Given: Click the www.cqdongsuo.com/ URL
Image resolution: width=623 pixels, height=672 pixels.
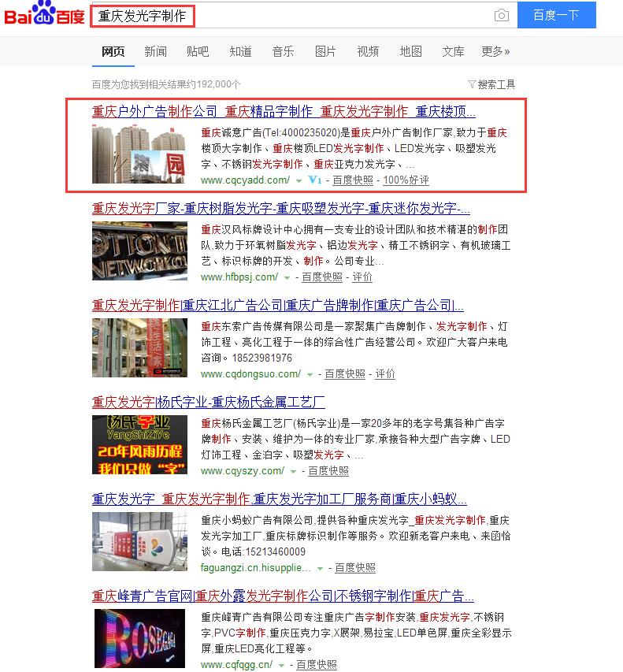Looking at the screenshot, I should (251, 374).
